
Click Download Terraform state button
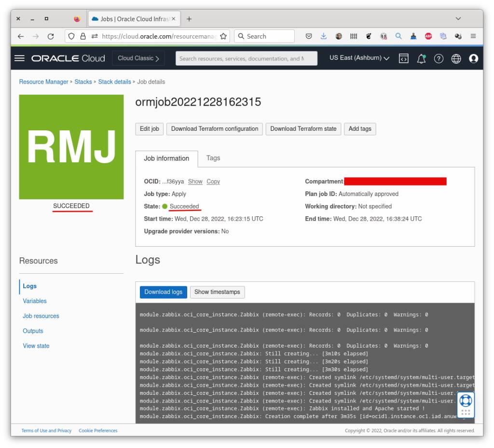(x=303, y=129)
